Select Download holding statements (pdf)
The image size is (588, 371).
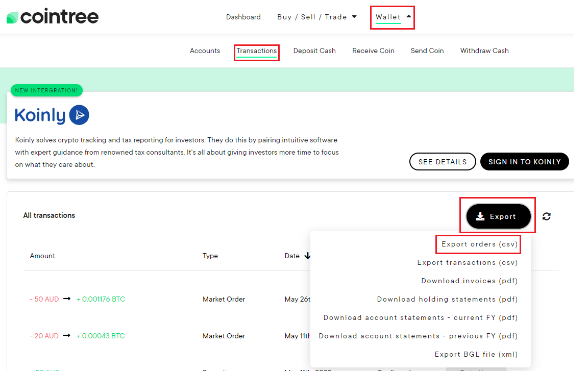[447, 299]
